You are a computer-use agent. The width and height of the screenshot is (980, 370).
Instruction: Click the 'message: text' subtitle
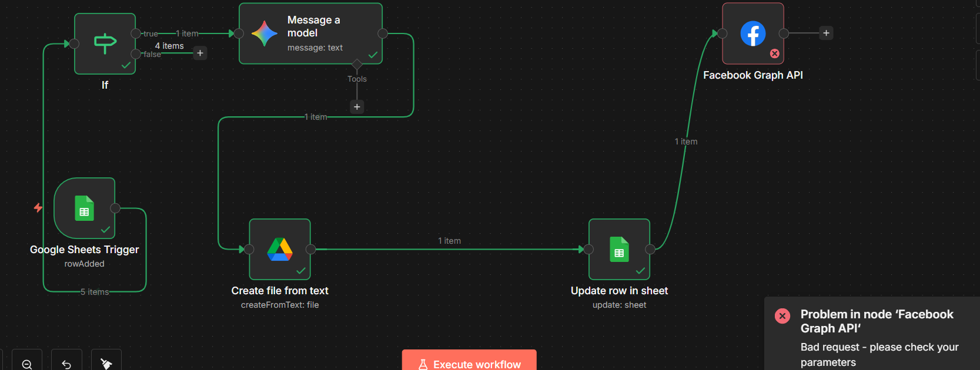315,48
